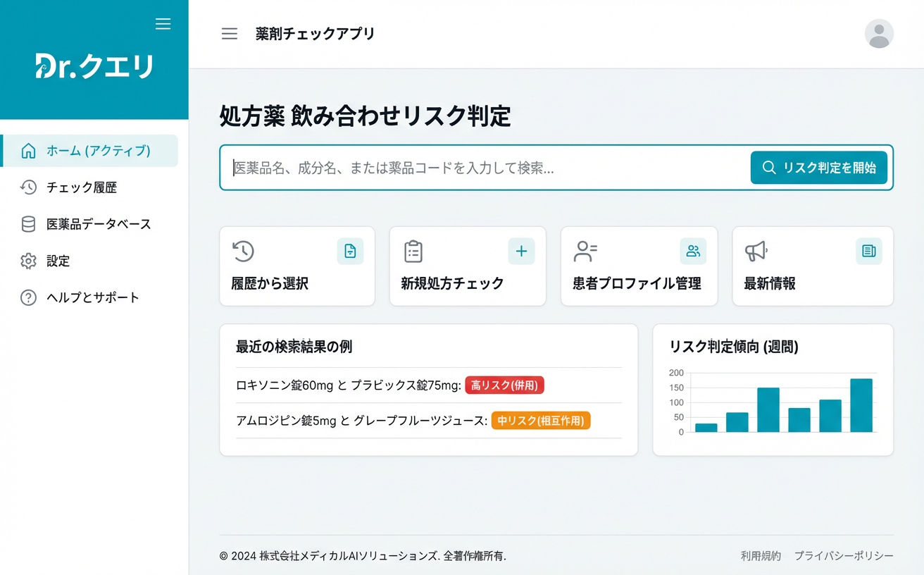Click the magnifier icon inside リスク判定を開始
Screen dimensions: 924x575
click(x=768, y=167)
